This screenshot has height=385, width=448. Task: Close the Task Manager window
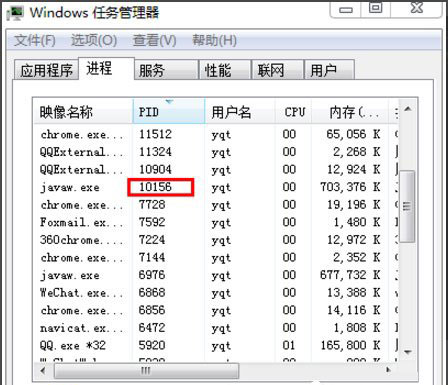pos(417,8)
